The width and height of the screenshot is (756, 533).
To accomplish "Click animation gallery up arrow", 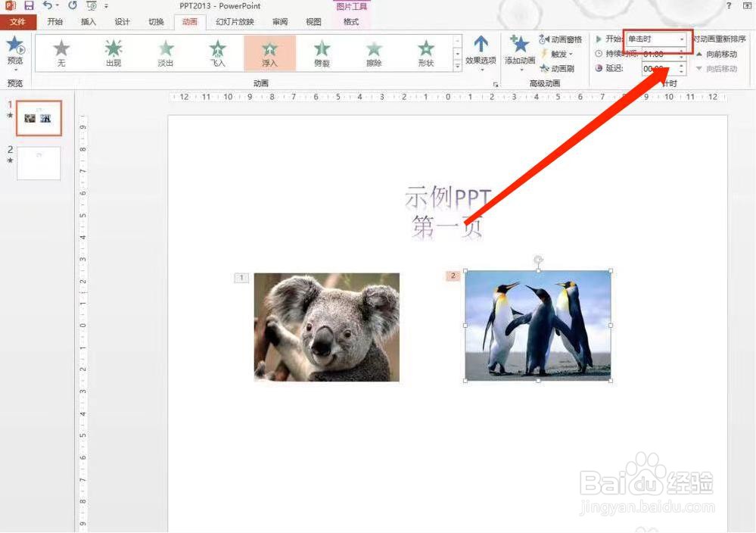I will 458,41.
